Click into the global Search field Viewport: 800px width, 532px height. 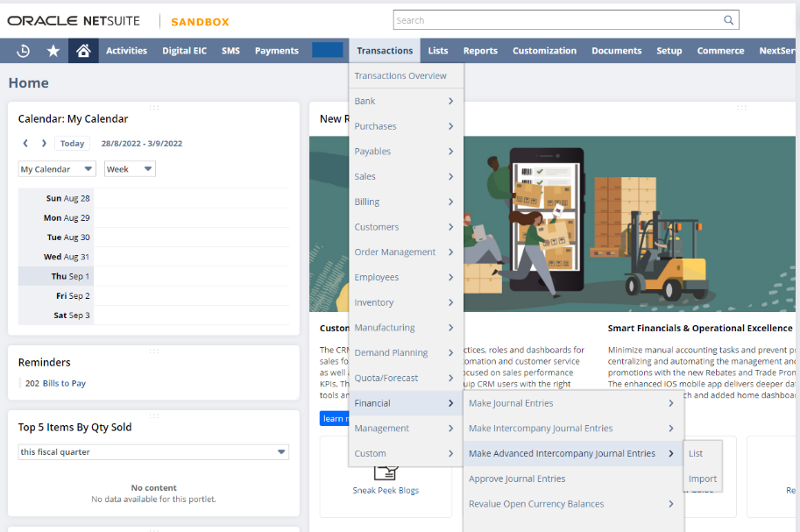[556, 20]
